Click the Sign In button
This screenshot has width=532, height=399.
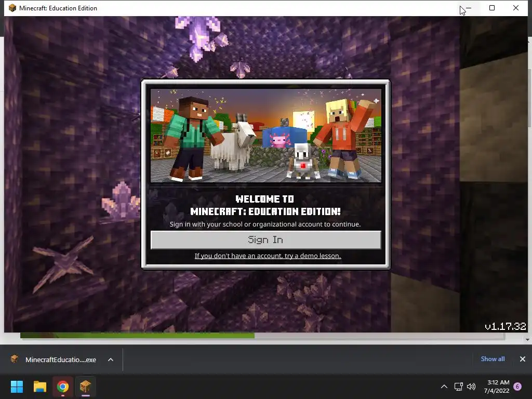point(265,240)
